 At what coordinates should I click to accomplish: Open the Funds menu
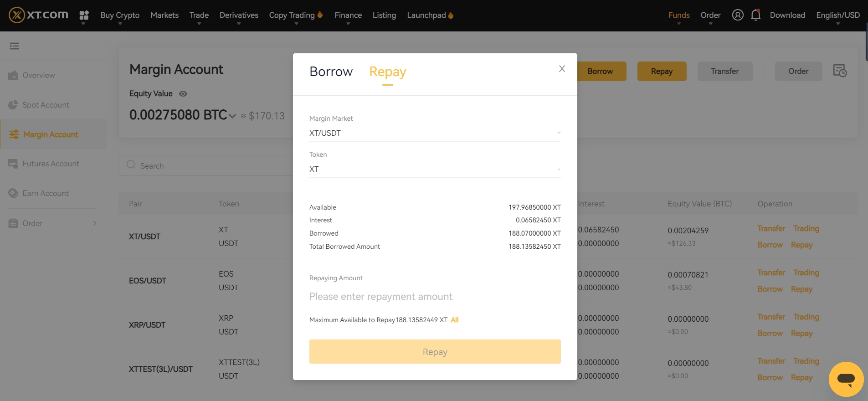pyautogui.click(x=679, y=15)
